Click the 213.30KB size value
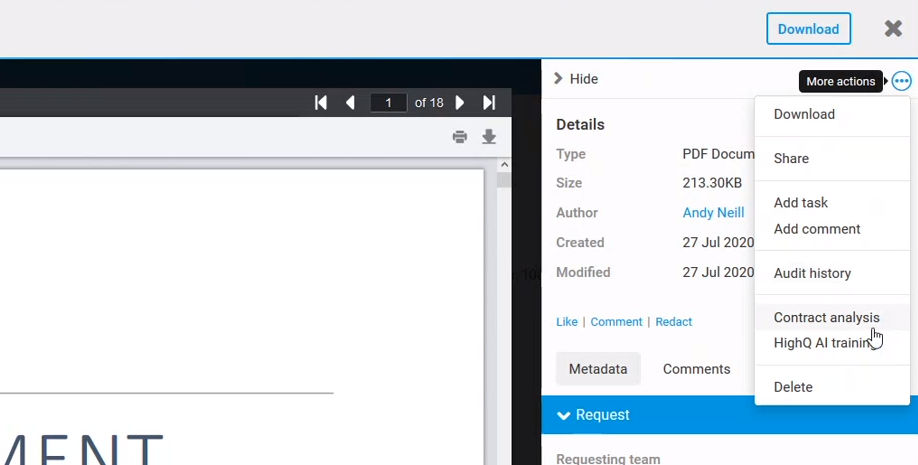The width and height of the screenshot is (918, 465). pyautogui.click(x=712, y=183)
